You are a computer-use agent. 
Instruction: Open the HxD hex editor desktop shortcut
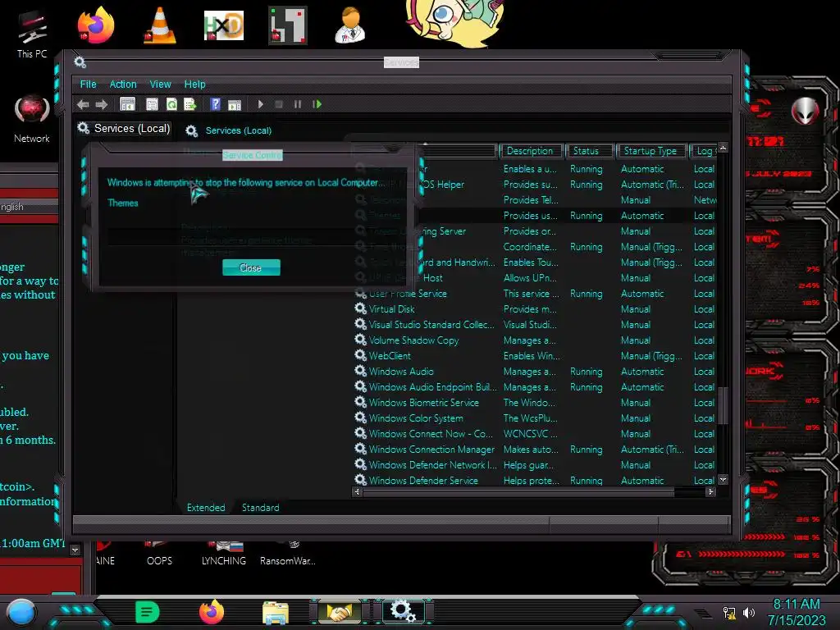(224, 25)
